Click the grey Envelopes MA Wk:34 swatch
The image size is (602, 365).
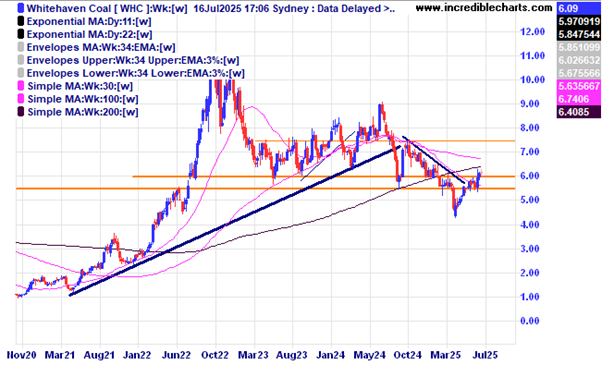point(21,47)
